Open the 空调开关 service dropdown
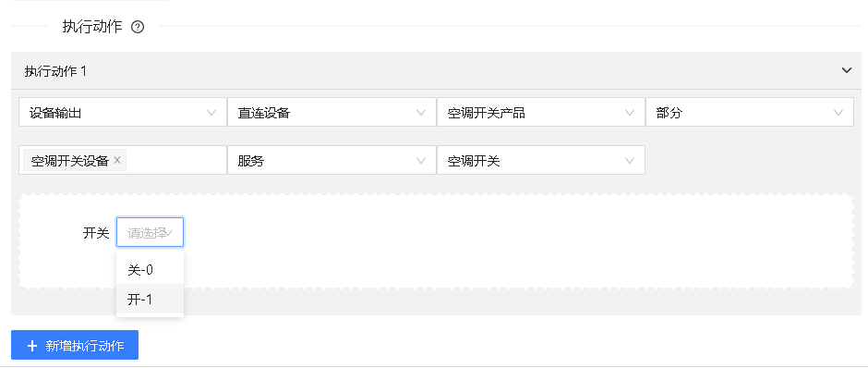Image resolution: width=868 pixels, height=368 pixels. pos(541,160)
